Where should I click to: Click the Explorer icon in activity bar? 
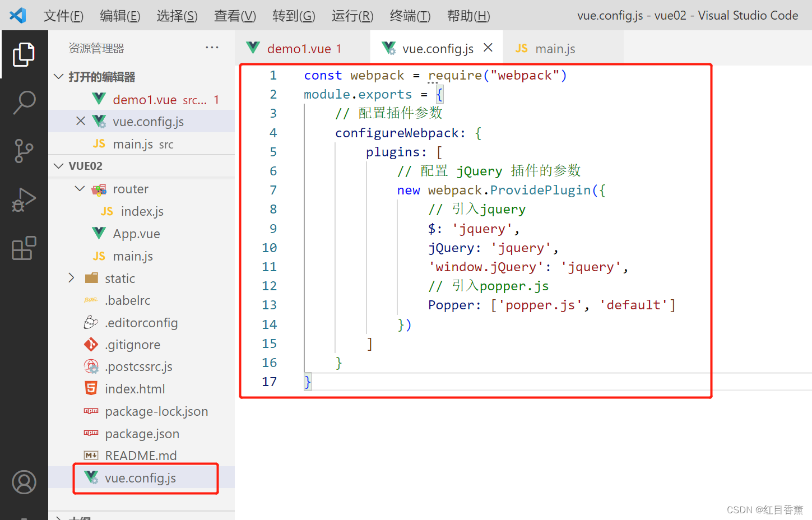click(x=24, y=54)
